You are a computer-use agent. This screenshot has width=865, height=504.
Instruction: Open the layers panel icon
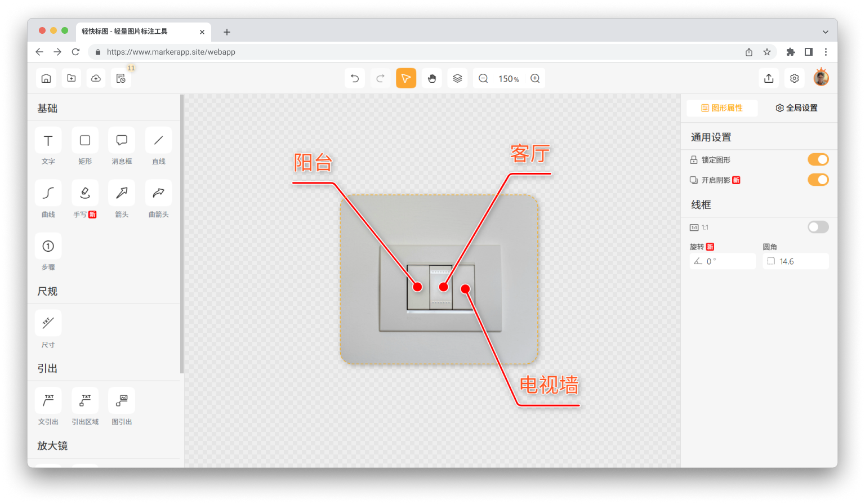(x=457, y=78)
